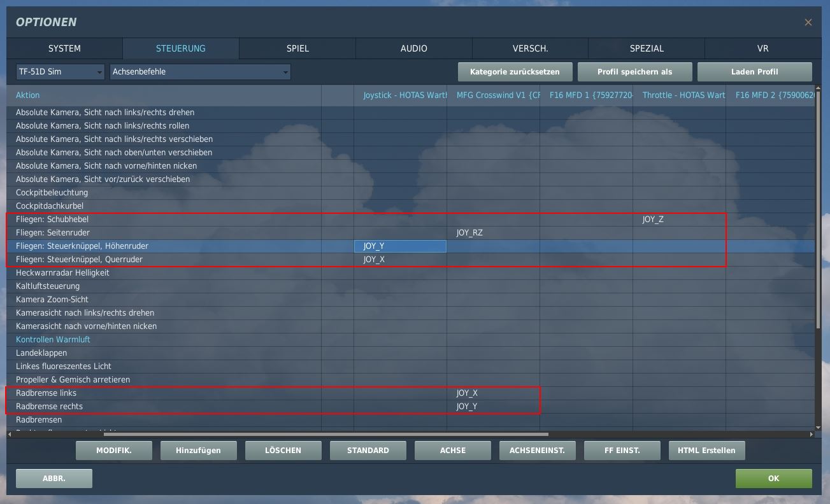Image resolution: width=830 pixels, height=504 pixels.
Task: Click the Kontrollen Warmluft action
Action: 53,340
